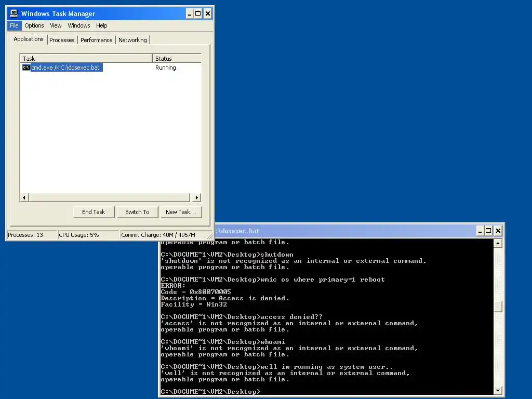Click the cmd icon in the task row
This screenshot has width=532, height=399.
[26, 68]
